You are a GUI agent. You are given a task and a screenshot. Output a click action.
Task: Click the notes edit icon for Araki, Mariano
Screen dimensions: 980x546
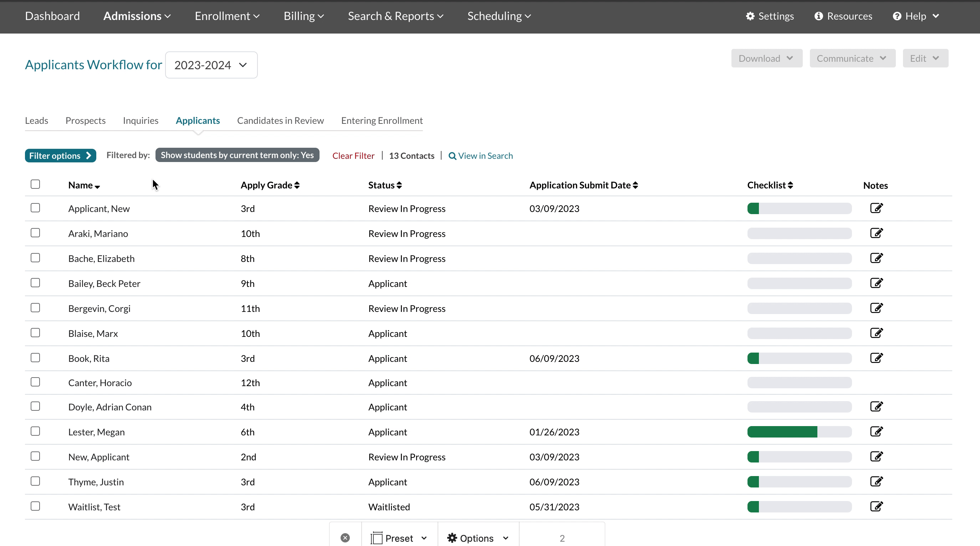pos(876,233)
